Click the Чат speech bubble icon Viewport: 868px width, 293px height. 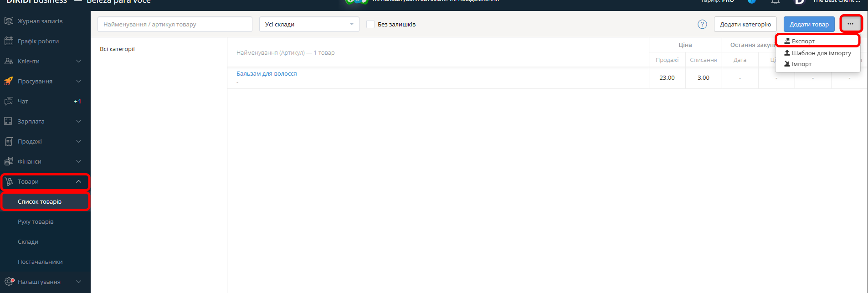[9, 101]
